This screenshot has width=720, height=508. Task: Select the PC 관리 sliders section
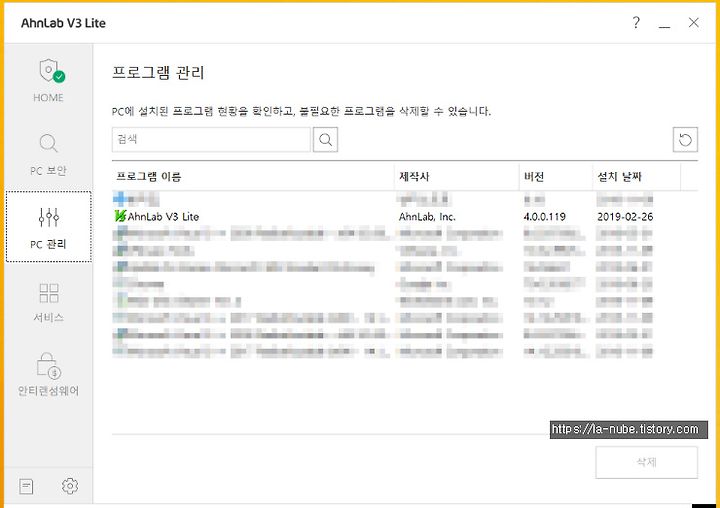click(48, 227)
